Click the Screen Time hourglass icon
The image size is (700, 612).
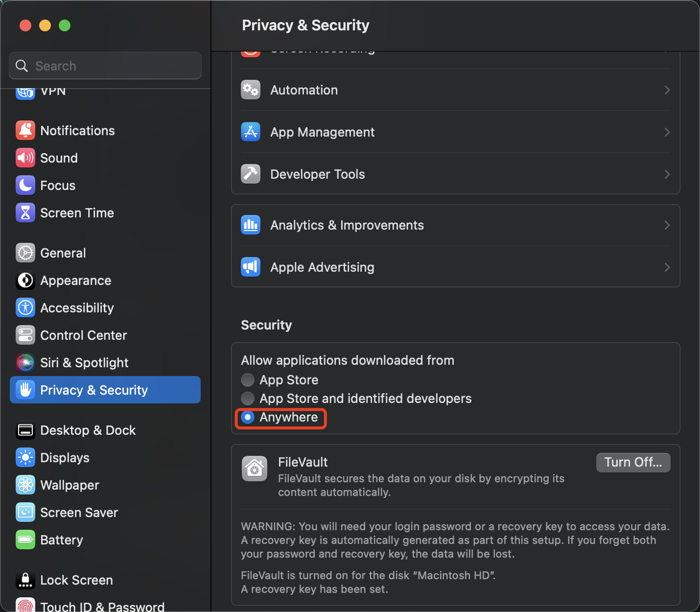pyautogui.click(x=25, y=213)
